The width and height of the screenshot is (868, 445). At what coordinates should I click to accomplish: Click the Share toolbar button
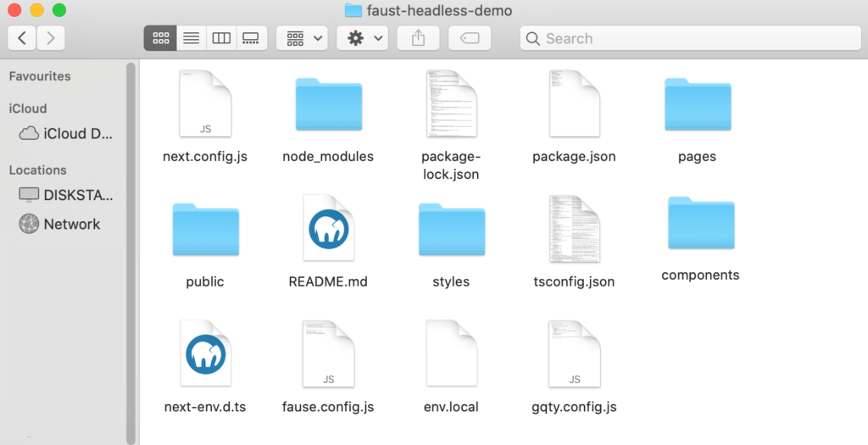[419, 38]
